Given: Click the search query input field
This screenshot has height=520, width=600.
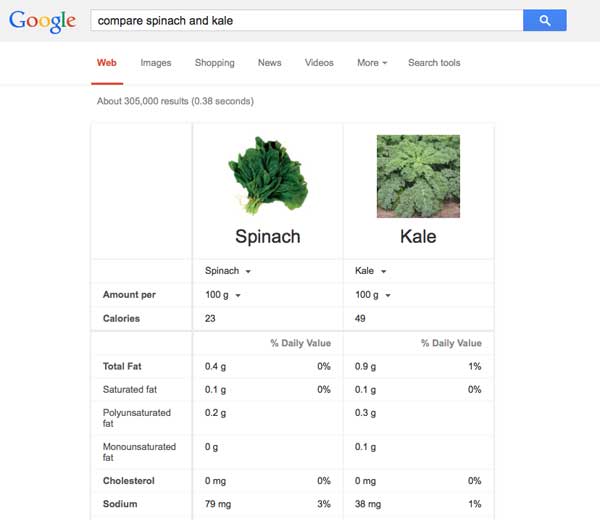Looking at the screenshot, I should click(307, 20).
